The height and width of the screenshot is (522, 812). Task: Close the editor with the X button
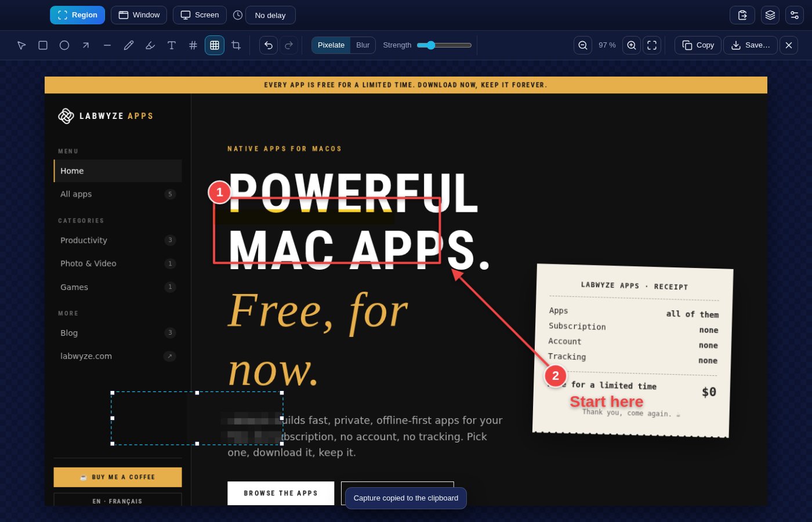tap(789, 45)
